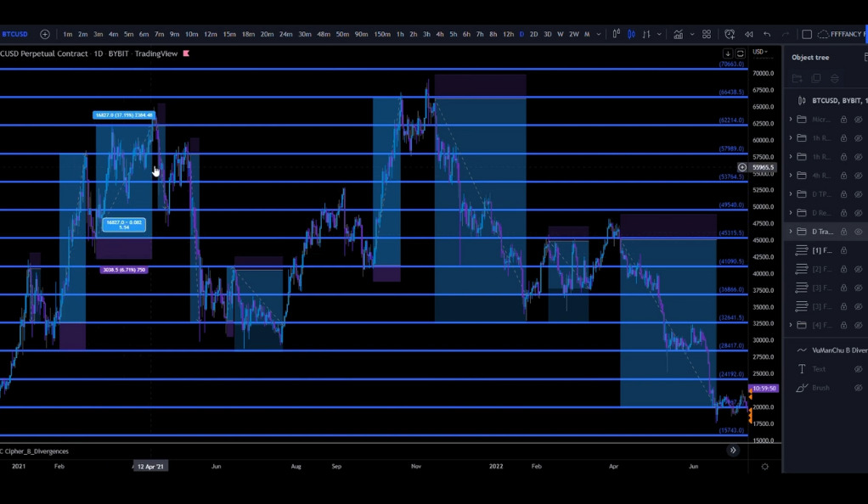Select the Text object row
The height and width of the screenshot is (504, 868).
tap(826, 369)
